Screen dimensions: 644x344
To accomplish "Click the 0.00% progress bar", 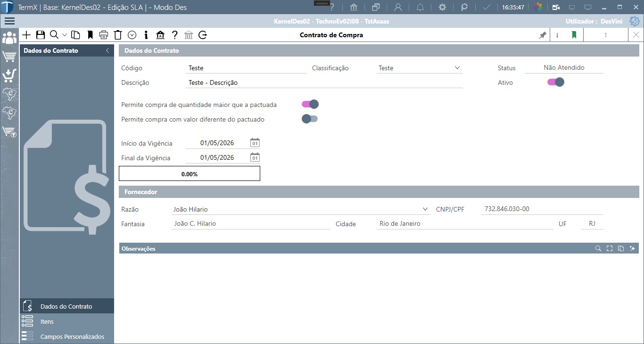I will pos(190,173).
